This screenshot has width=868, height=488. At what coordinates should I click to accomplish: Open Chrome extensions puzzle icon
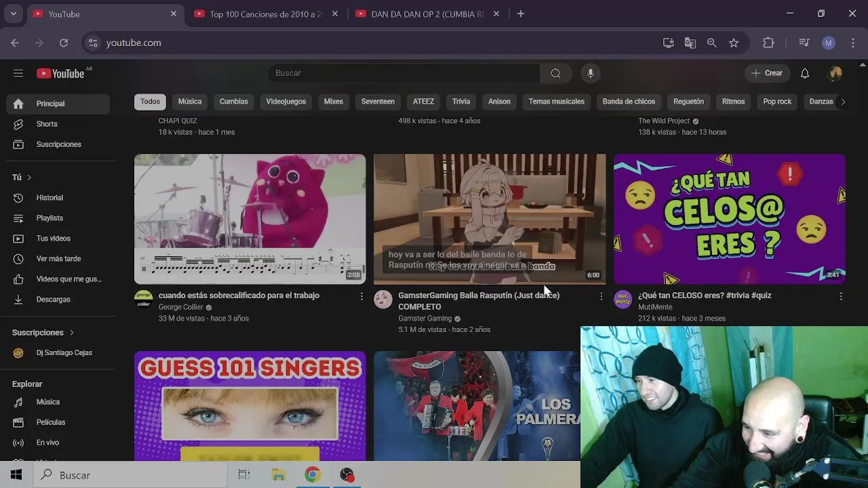pyautogui.click(x=768, y=43)
